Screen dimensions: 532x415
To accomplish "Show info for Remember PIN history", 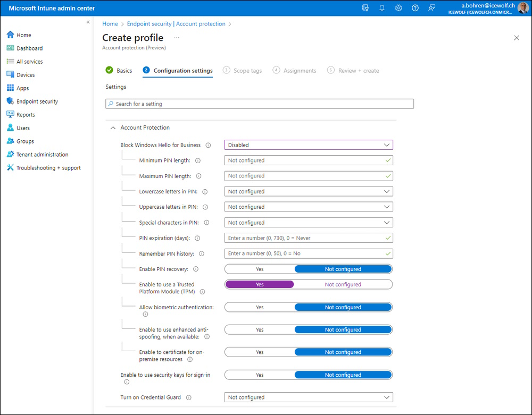I will (x=202, y=254).
